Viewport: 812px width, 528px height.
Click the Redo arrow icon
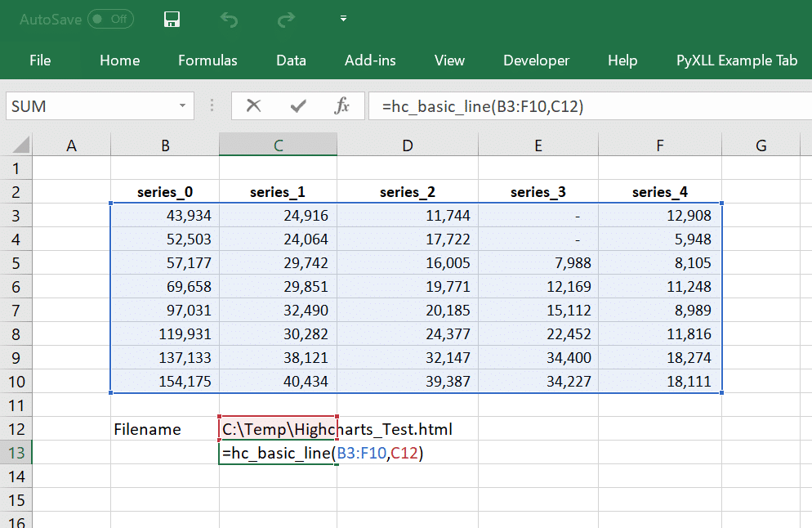(x=286, y=20)
